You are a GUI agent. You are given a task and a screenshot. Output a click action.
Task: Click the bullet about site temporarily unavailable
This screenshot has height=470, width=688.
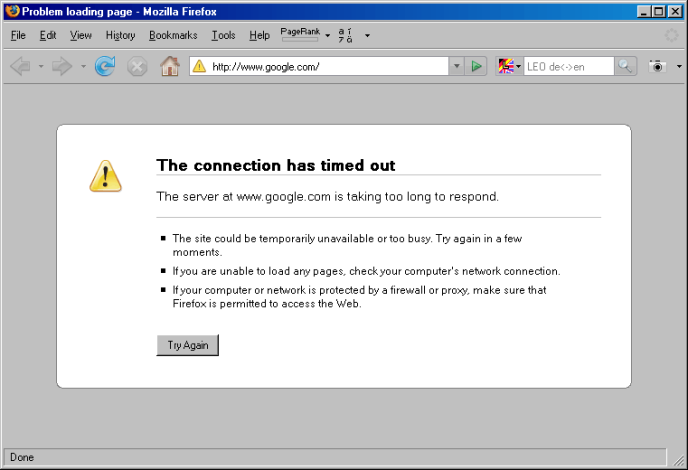click(347, 245)
